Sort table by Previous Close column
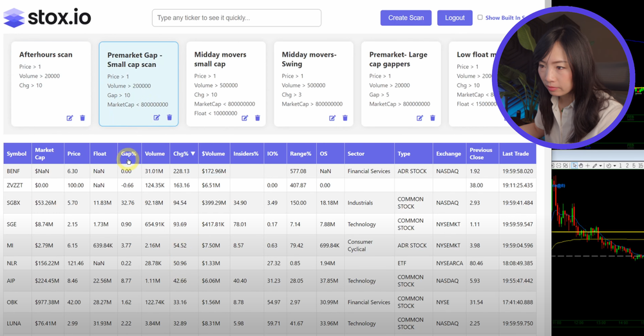 point(481,154)
